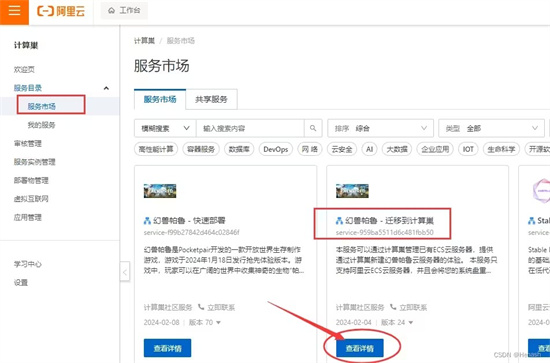The width and height of the screenshot is (550, 363).
Task: Click the service icon beside the Stable card title
Action: click(x=531, y=221)
